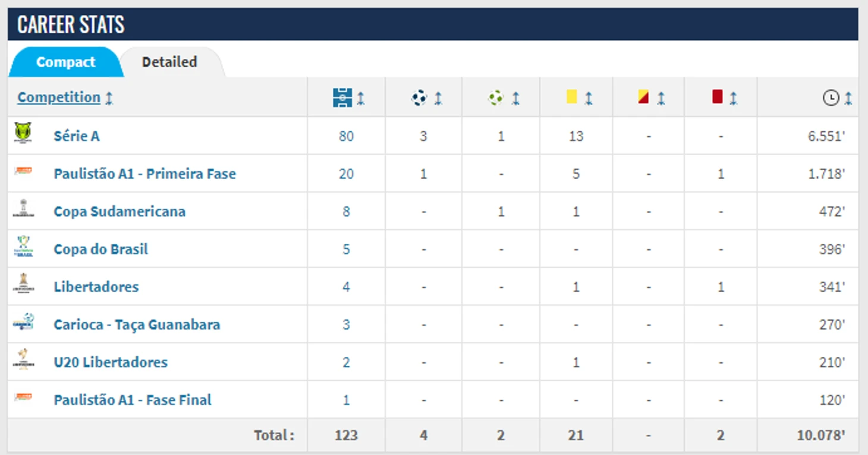
Task: Open the Libertadores competition link
Action: pos(96,287)
